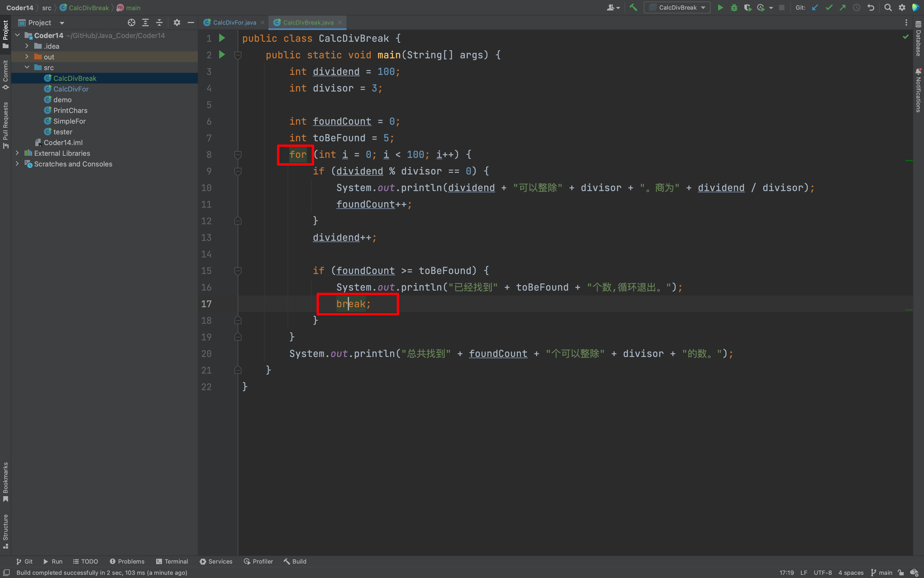Click the UTF-8 encoding in status bar
Viewport: 924px width, 578px height.
(x=822, y=572)
